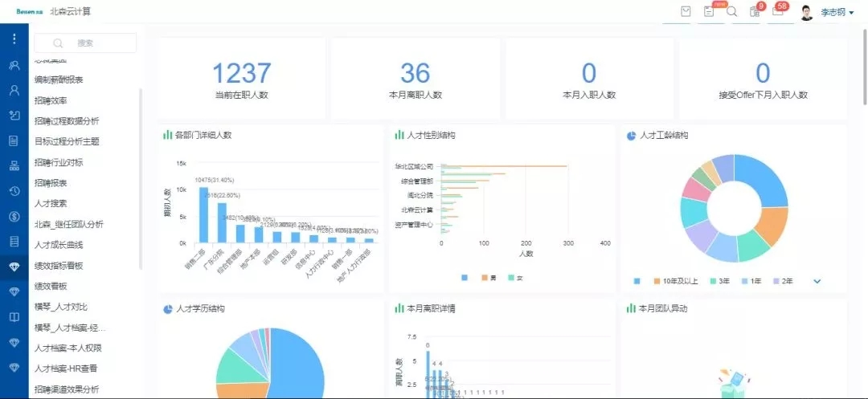Screen dimensions: 868x399
Task: Select the highlighted active diamond icon in left rail
Action: coord(14,267)
